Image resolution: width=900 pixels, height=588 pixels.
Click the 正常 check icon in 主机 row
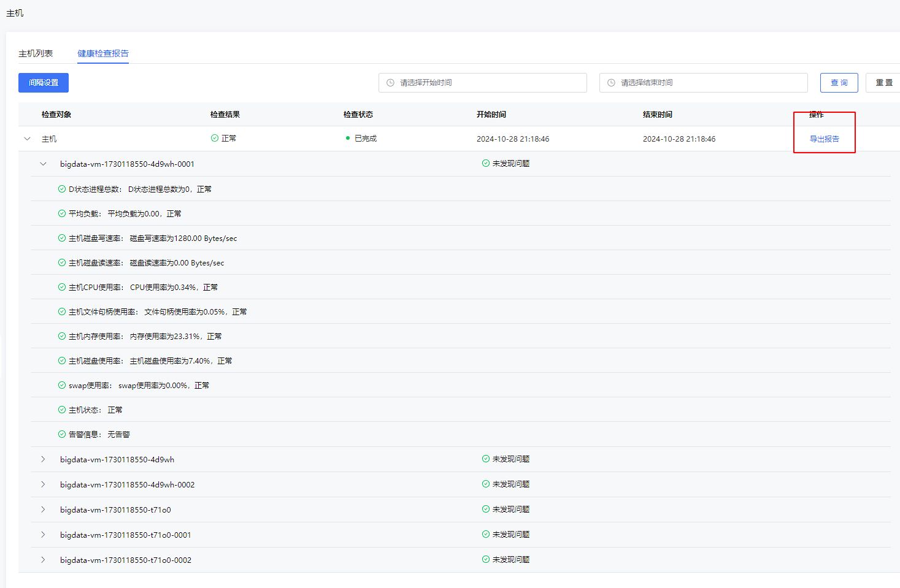coord(215,138)
